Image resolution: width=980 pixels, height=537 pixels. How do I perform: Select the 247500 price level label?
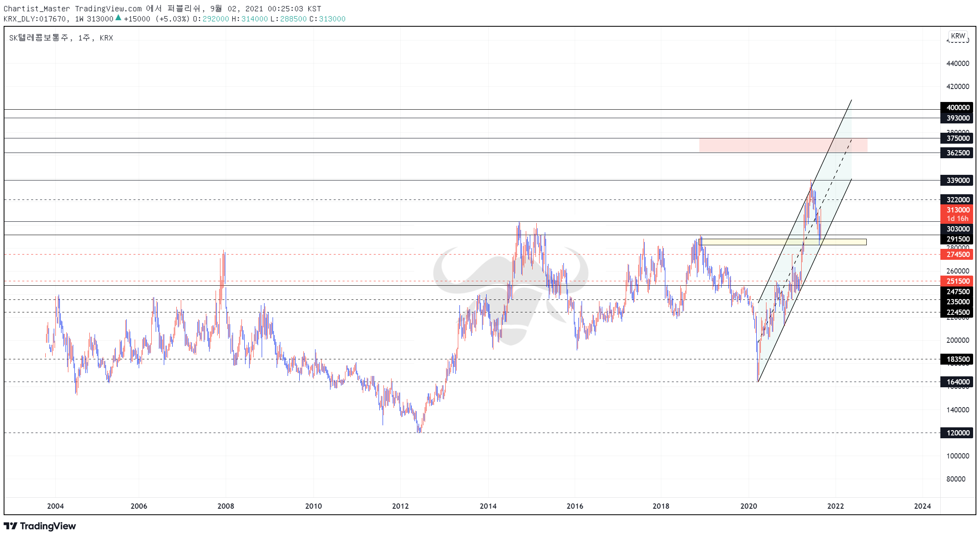(957, 291)
